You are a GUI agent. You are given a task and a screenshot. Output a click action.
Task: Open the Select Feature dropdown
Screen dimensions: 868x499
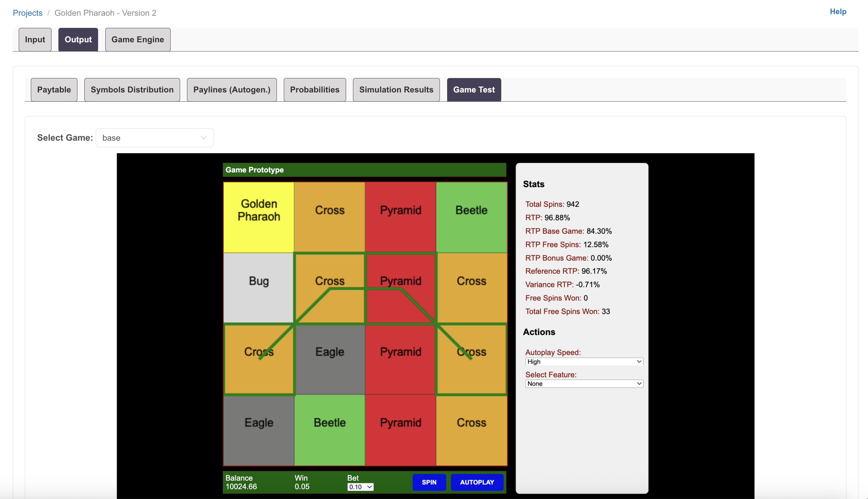[584, 384]
